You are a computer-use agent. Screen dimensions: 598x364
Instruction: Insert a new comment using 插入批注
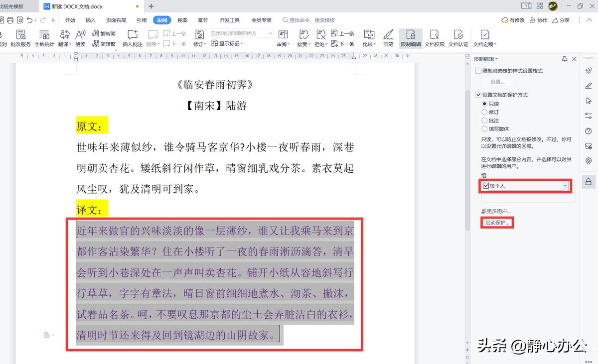tap(132, 37)
